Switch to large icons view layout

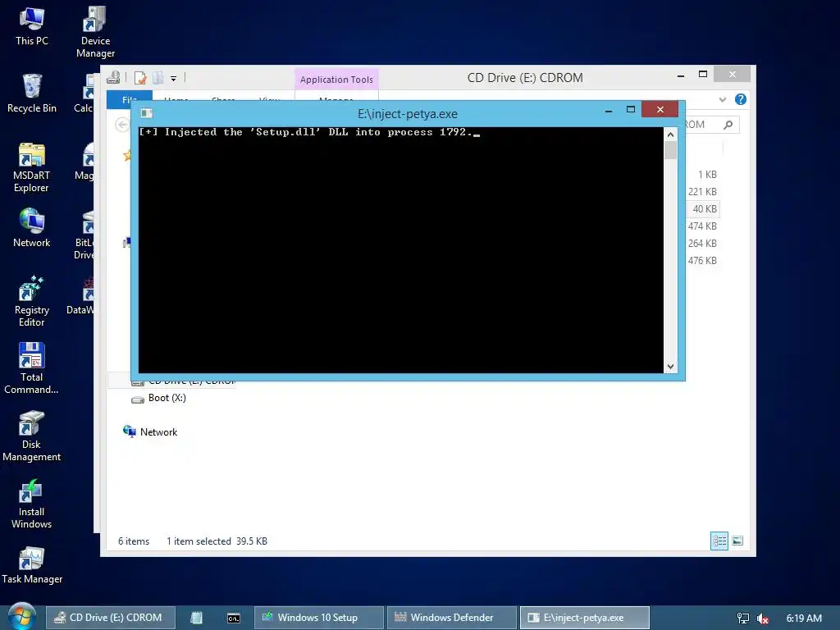point(737,541)
